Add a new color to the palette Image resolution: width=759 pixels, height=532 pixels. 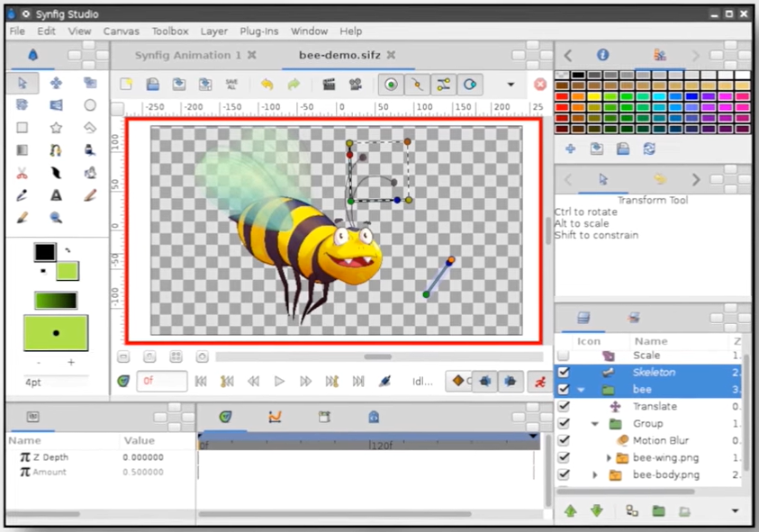[571, 149]
